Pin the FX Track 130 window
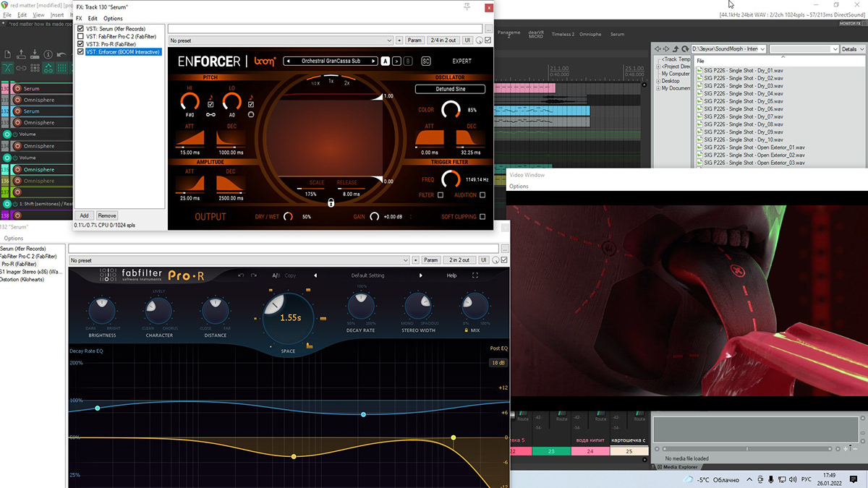Screen dimensions: 868x488 click(467, 7)
